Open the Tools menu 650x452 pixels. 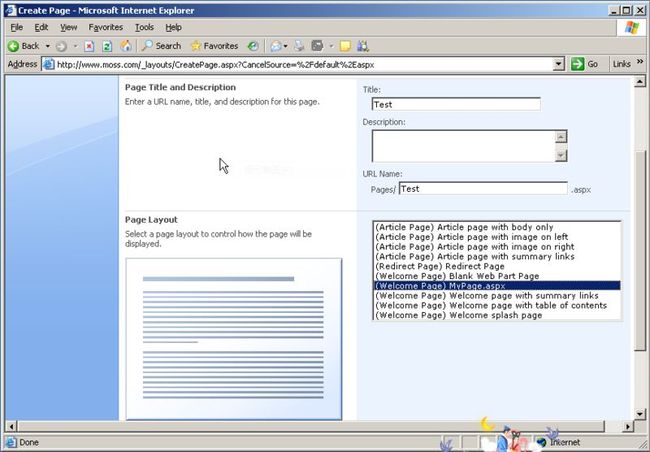click(x=144, y=27)
